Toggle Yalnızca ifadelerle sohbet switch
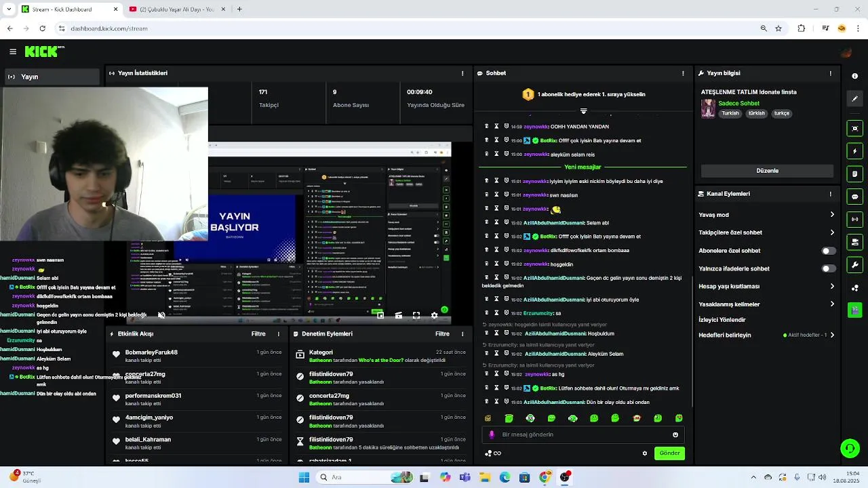868x488 pixels. 828,268
